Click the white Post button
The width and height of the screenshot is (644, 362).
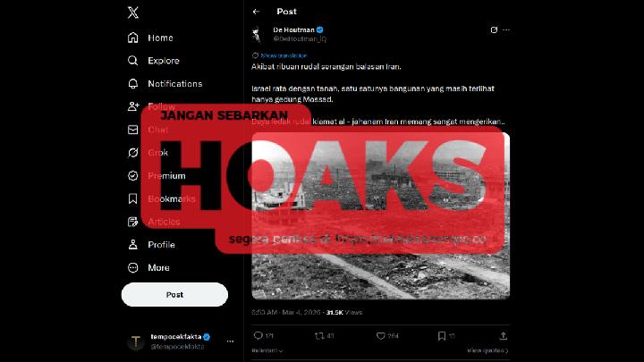click(174, 295)
